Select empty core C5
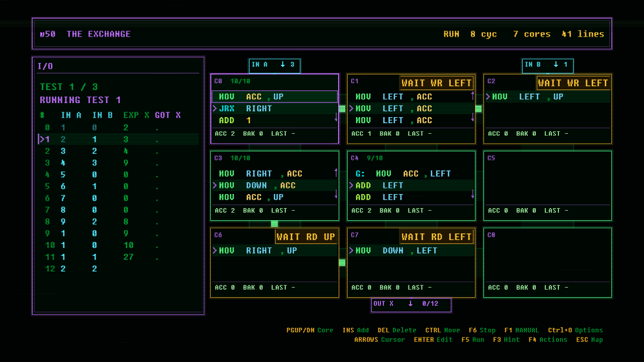Screen dimensions: 644x362 click(x=548, y=186)
